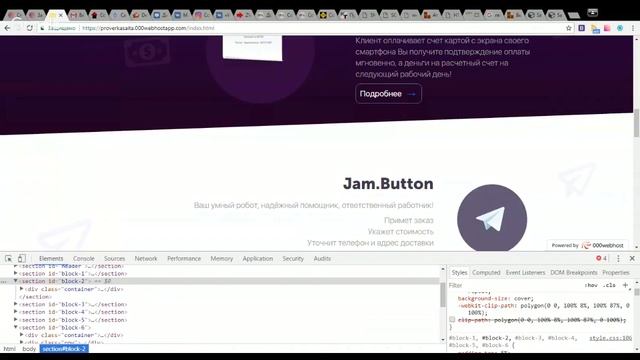Switch to the Audits tab

[322, 258]
